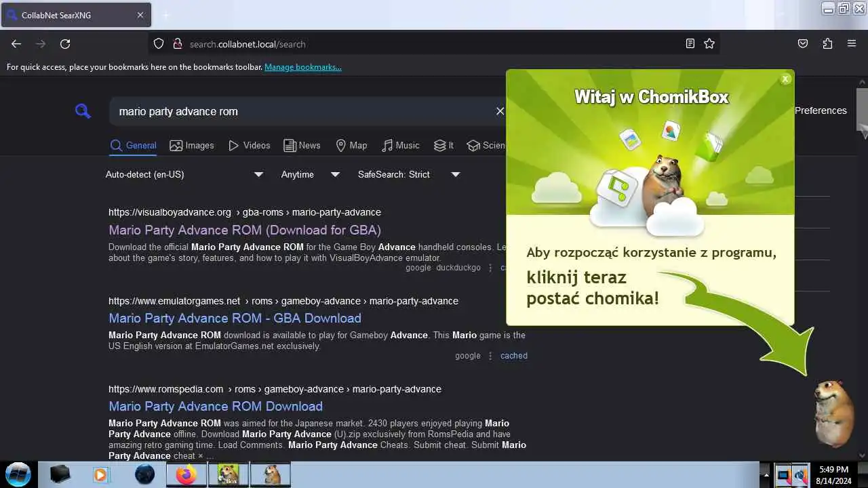The height and width of the screenshot is (488, 868).
Task: Open Mario Party Advance ROM (Download for GBA) result
Action: pos(245,230)
